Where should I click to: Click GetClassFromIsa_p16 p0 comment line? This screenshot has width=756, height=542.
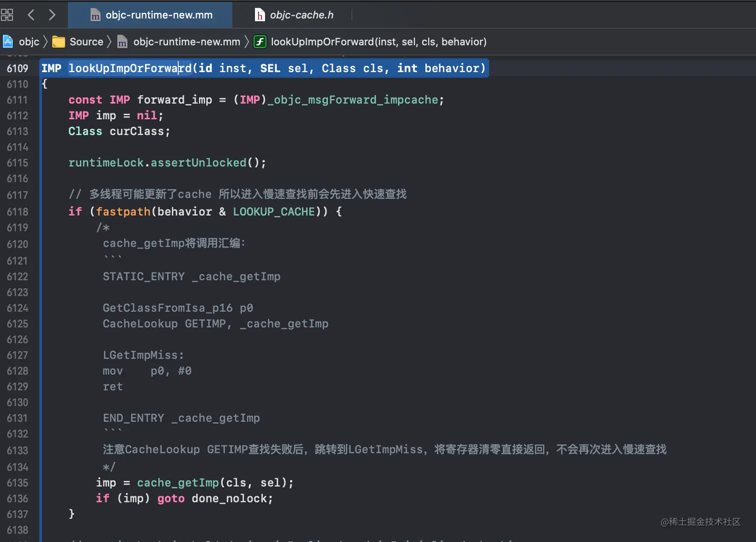[x=178, y=308]
